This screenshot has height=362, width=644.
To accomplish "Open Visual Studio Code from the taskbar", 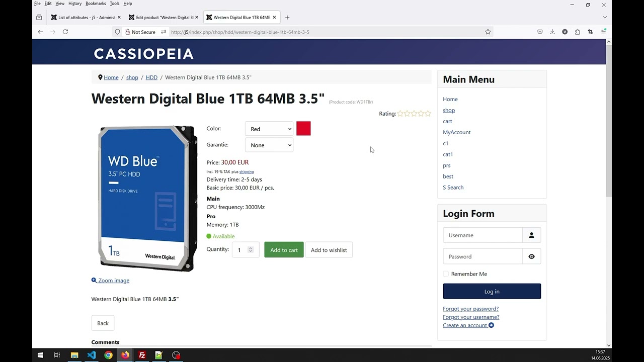I will 91,355.
